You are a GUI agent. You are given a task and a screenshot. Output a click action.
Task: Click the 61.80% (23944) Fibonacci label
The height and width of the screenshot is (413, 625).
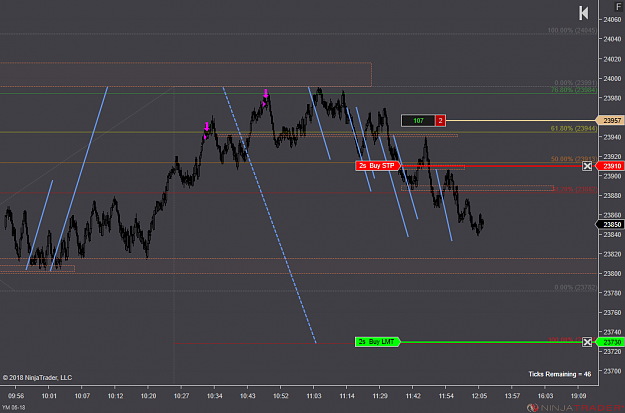point(574,128)
